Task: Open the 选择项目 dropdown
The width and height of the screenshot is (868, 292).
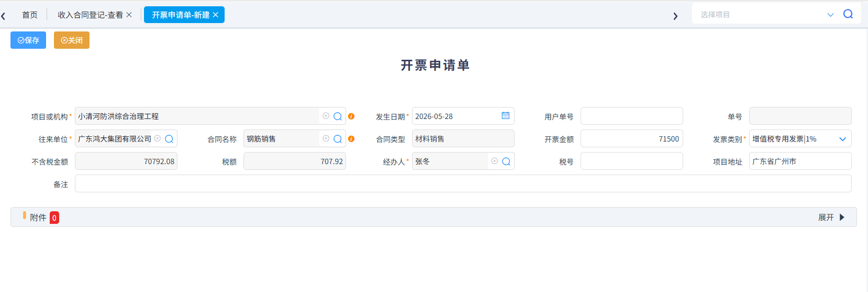Action: 830,15
